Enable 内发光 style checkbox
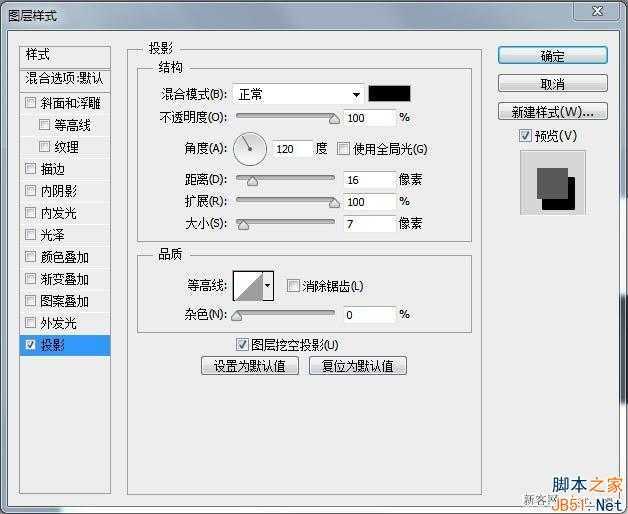628x514 pixels. pos(31,212)
